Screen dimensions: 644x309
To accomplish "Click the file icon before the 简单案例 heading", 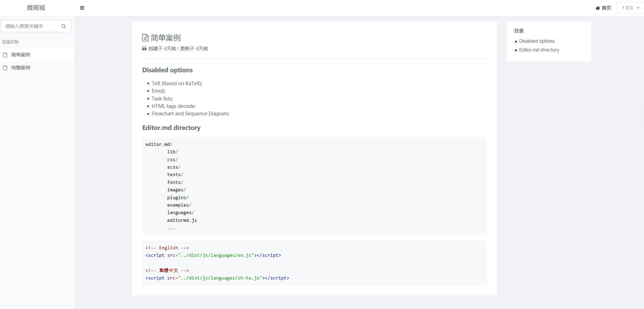I will (145, 38).
